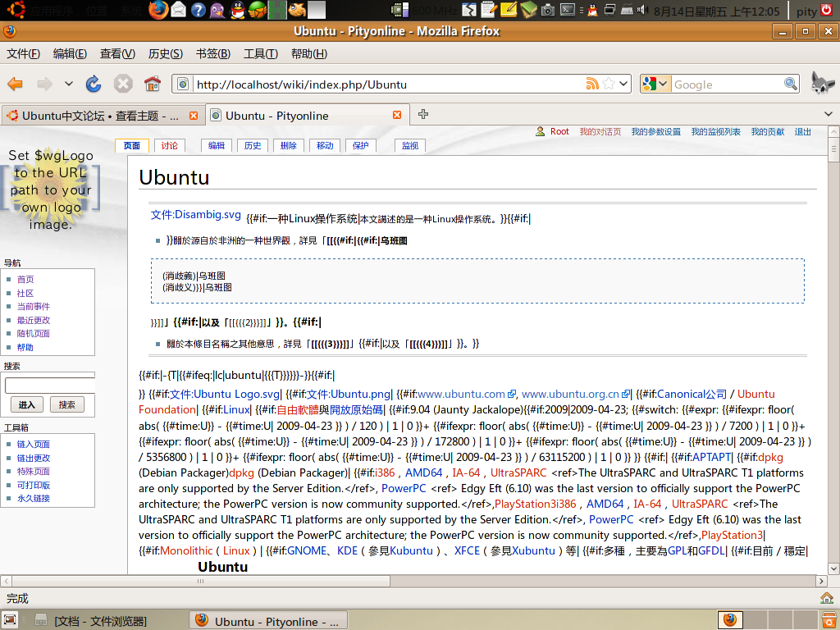Expand the address bar URL history dropdown
This screenshot has height=630, width=840.
point(623,84)
